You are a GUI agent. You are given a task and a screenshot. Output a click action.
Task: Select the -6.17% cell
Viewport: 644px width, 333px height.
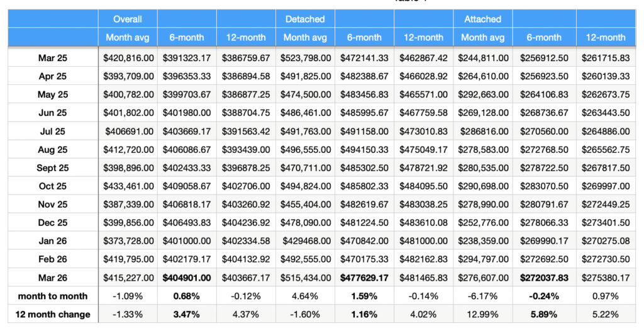click(483, 296)
